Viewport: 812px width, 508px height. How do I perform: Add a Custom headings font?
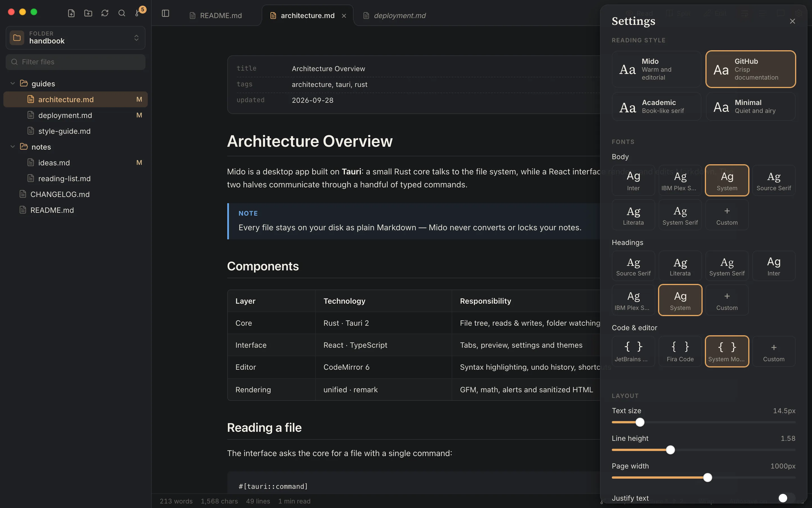click(x=727, y=300)
